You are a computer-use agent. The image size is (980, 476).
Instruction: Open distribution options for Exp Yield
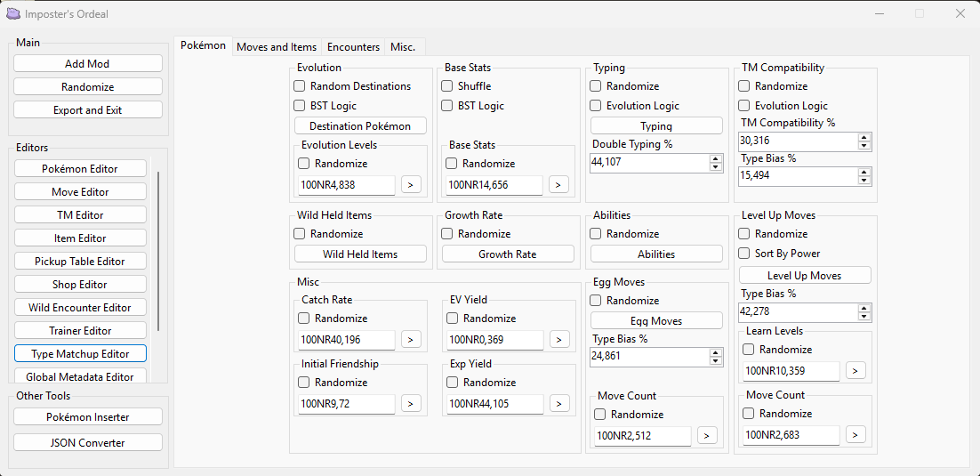(559, 403)
